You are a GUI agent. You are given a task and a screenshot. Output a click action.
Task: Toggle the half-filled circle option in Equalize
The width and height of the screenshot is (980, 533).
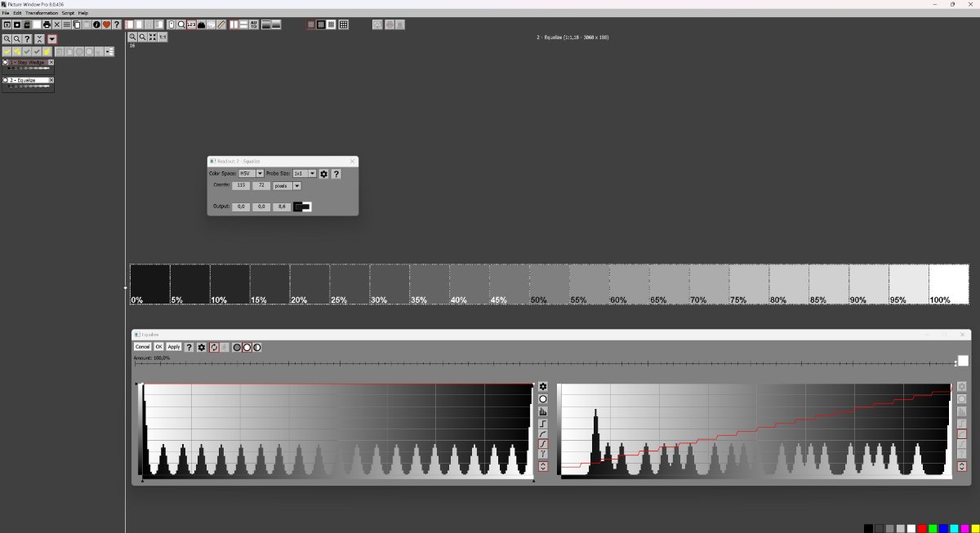(256, 347)
